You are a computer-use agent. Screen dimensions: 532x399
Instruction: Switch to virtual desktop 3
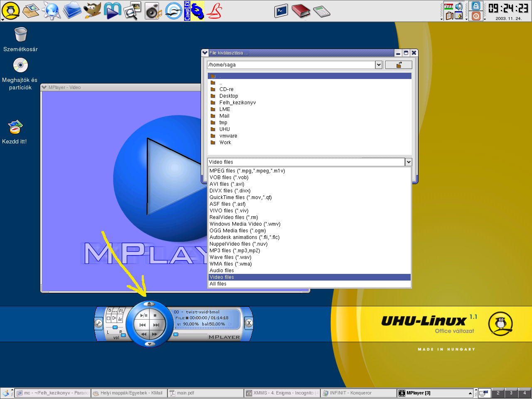pos(511,393)
